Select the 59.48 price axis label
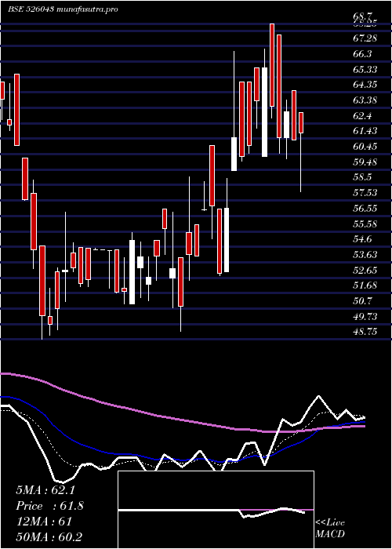Viewport: 392px width, 549px height. point(365,162)
